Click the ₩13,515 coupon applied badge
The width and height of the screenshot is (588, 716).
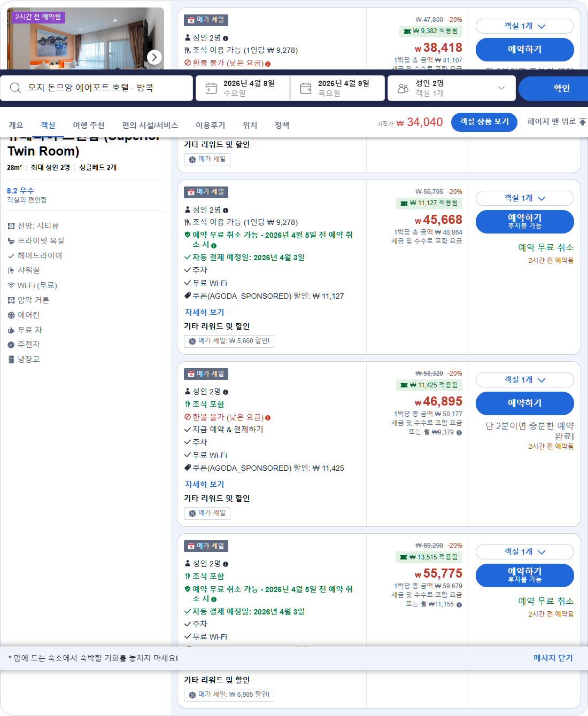coord(429,557)
